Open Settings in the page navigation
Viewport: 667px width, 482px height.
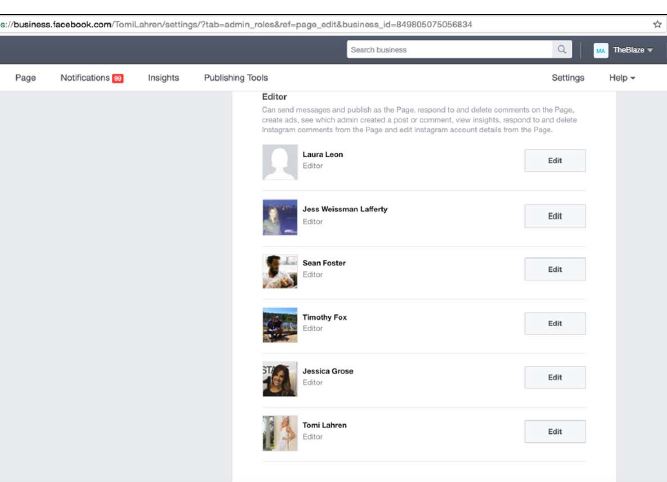[568, 78]
